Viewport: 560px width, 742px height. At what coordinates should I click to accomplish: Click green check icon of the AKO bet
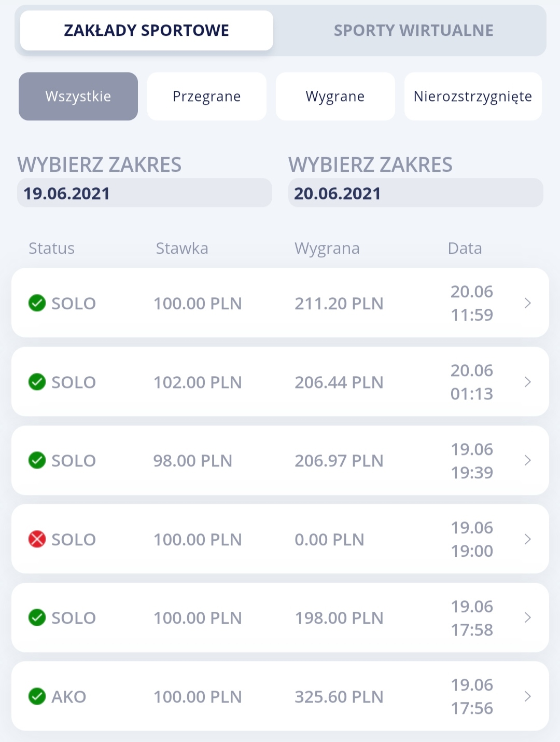pos(37,696)
